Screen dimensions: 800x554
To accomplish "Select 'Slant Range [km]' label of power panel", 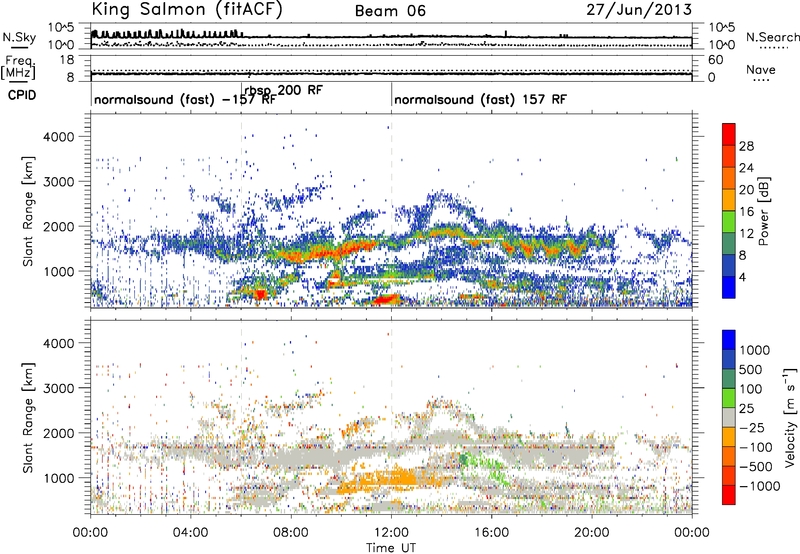I will coord(28,211).
